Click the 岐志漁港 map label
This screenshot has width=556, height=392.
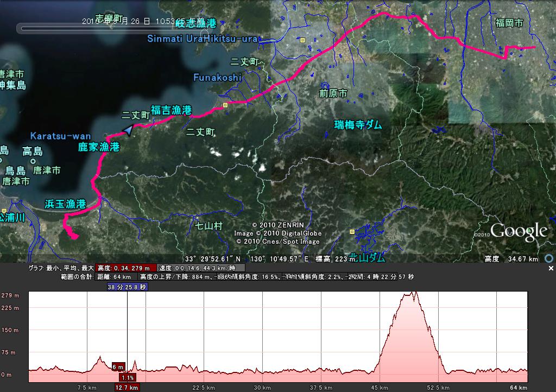point(196,23)
